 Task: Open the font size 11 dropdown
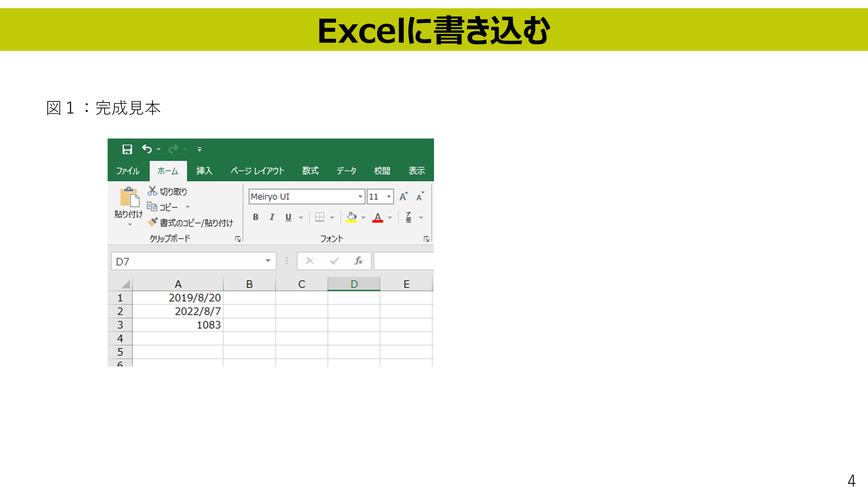pos(389,197)
